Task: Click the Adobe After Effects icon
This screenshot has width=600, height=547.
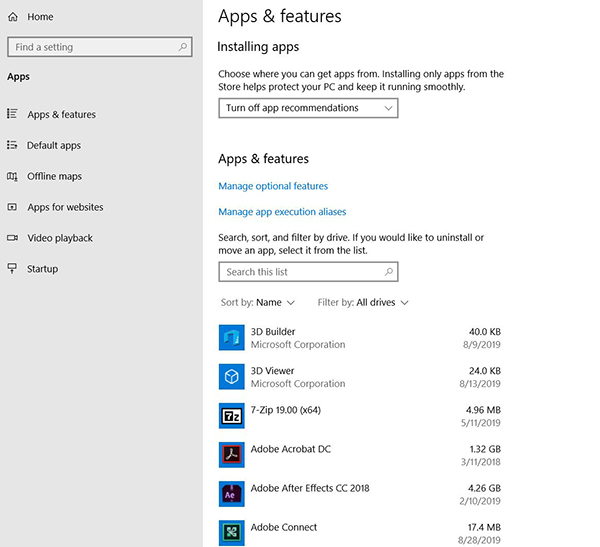Action: point(232,494)
